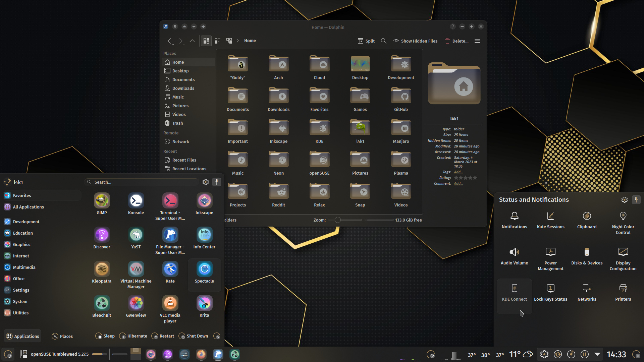Launch BleachBit cleaner

102,306
